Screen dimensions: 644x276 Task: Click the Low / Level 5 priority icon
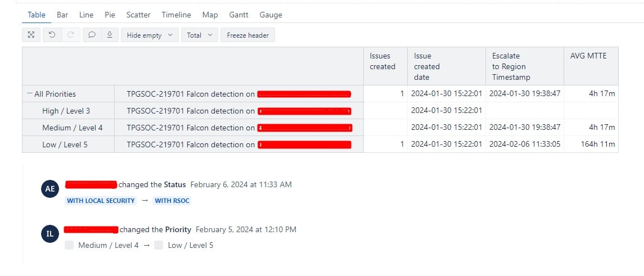coord(159,245)
